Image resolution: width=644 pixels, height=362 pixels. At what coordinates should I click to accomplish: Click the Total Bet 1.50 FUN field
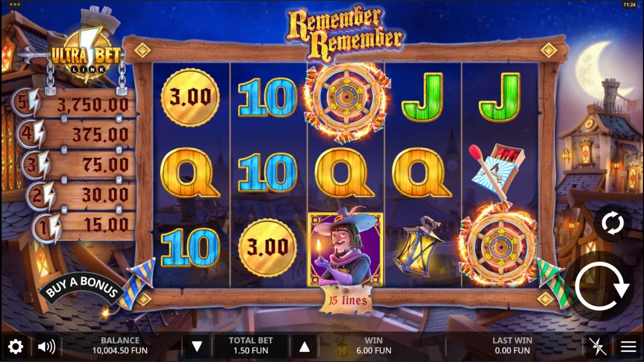251,346
